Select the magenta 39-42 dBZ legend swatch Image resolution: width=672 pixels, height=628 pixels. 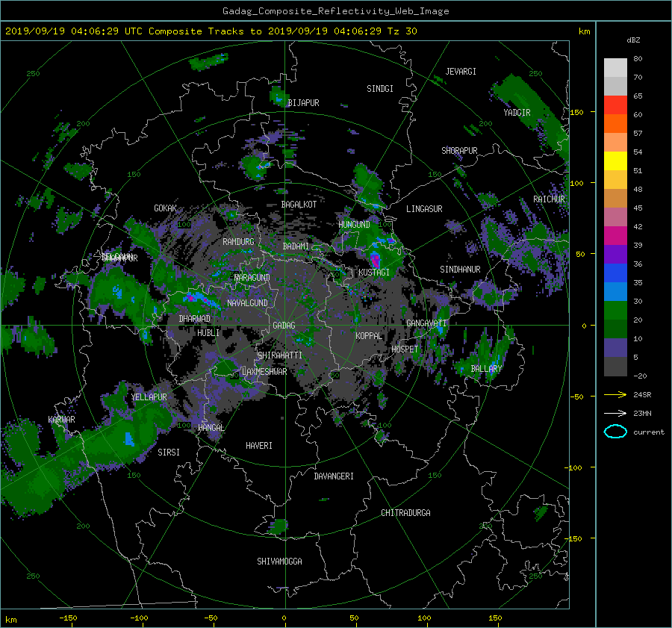pyautogui.click(x=615, y=236)
